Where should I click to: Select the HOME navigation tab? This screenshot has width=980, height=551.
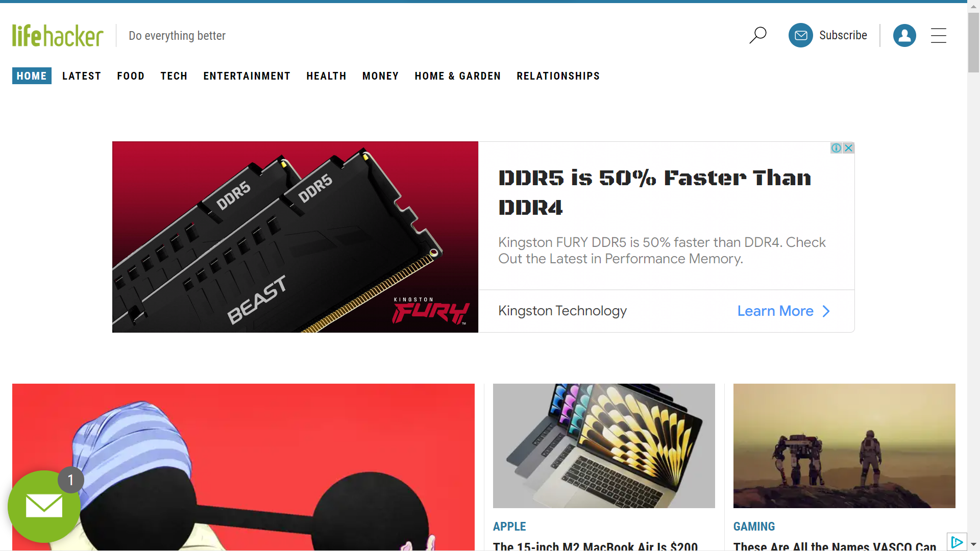[32, 76]
